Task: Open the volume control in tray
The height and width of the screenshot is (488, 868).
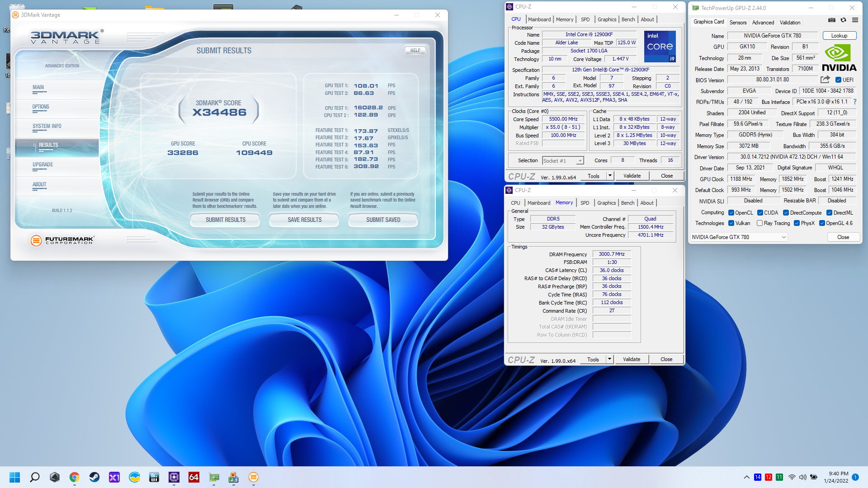Action: point(802,477)
